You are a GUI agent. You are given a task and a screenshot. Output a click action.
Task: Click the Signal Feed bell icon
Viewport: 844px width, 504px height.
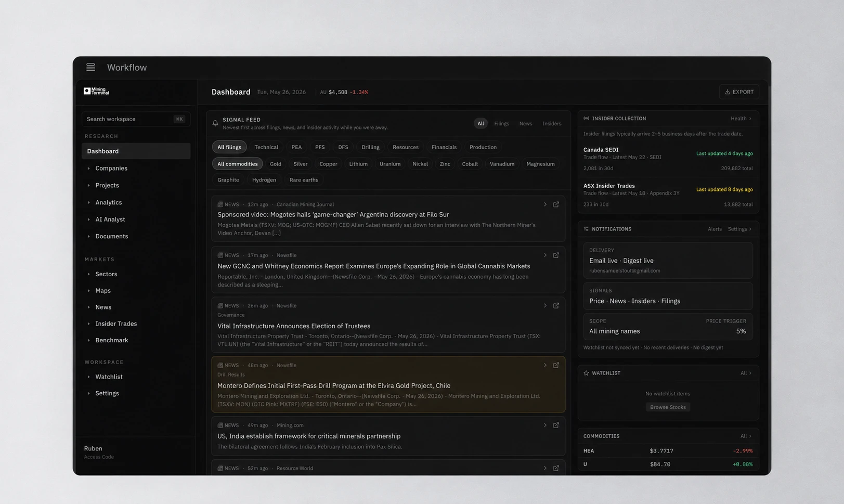pyautogui.click(x=215, y=123)
